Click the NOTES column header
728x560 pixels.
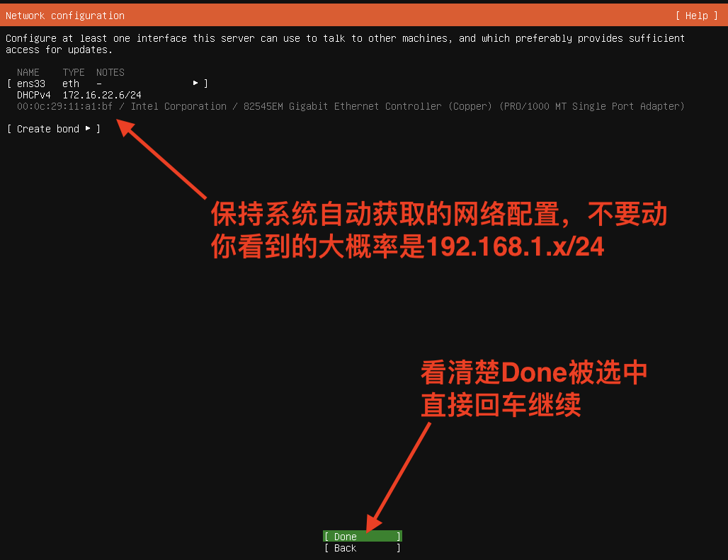tap(110, 72)
